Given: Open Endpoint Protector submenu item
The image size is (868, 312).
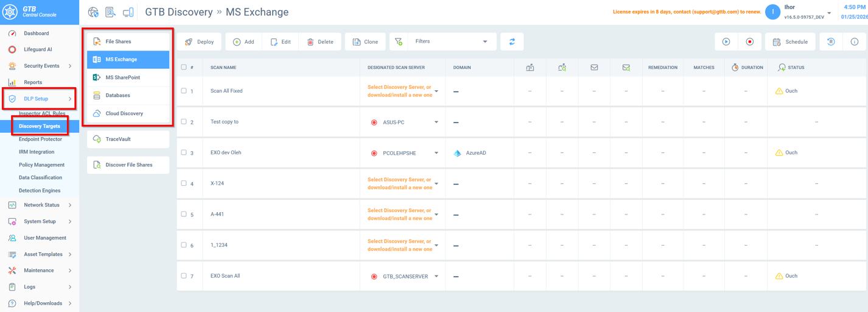Looking at the screenshot, I should pos(40,139).
